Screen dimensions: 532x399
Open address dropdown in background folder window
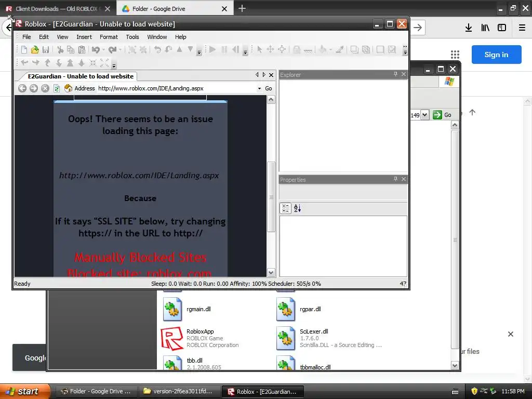(424, 115)
